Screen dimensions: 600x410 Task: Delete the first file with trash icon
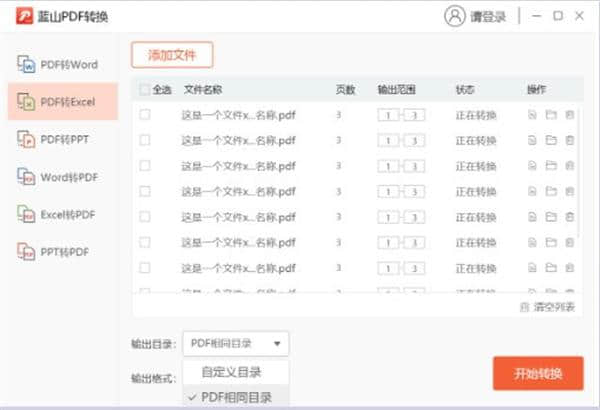(x=569, y=115)
